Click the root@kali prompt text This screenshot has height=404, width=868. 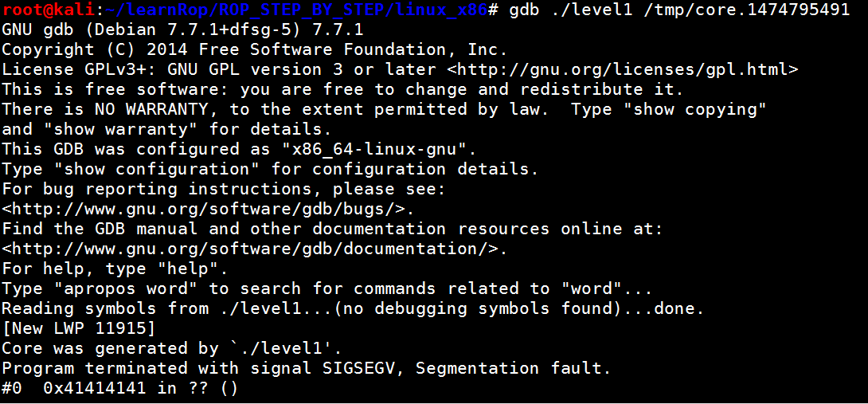[48, 10]
